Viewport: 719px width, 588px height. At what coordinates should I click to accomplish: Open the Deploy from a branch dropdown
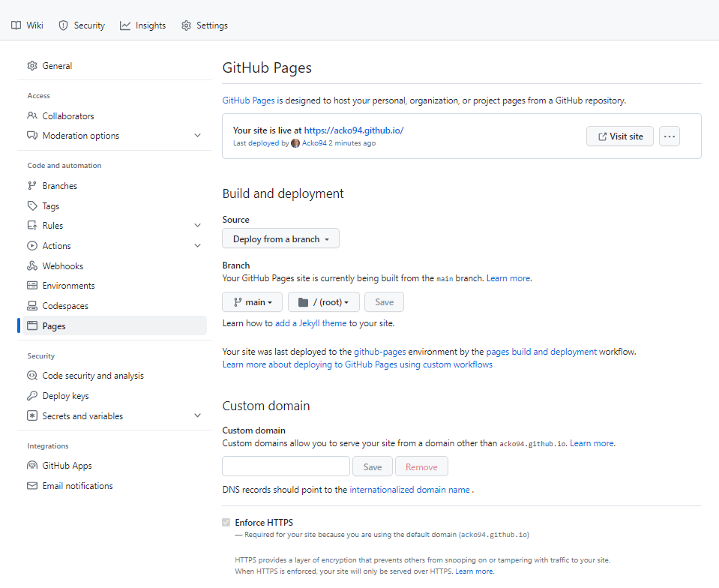[280, 238]
